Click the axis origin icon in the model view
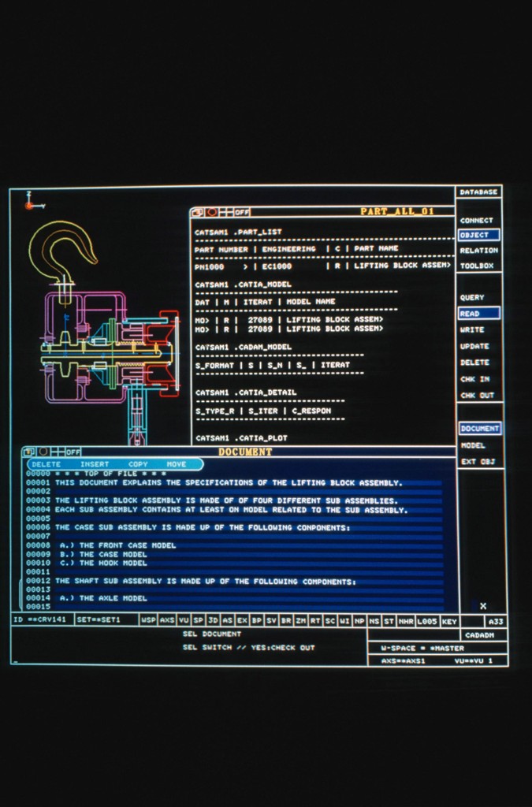 pyautogui.click(x=28, y=204)
